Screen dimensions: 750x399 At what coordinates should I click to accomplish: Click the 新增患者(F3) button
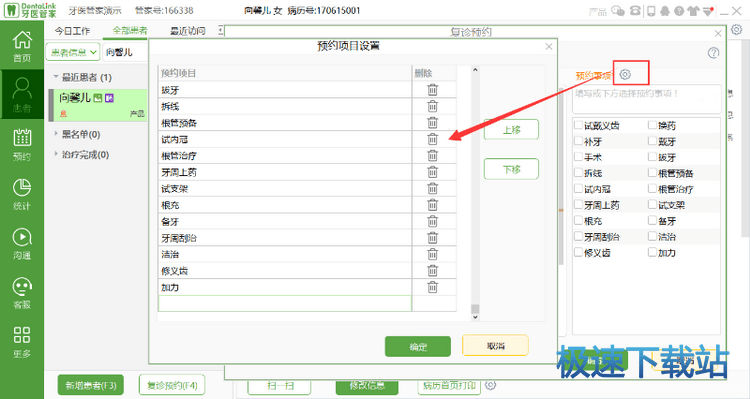tap(91, 385)
